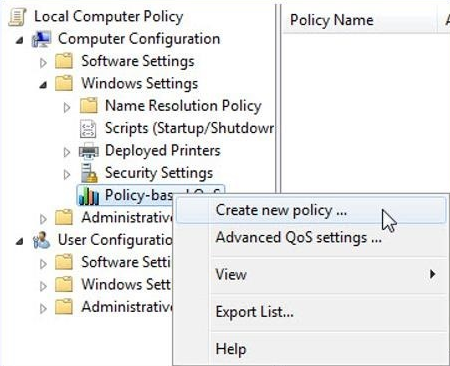The image size is (450, 366).
Task: Click the Deployed Printers printer icon
Action: click(89, 151)
